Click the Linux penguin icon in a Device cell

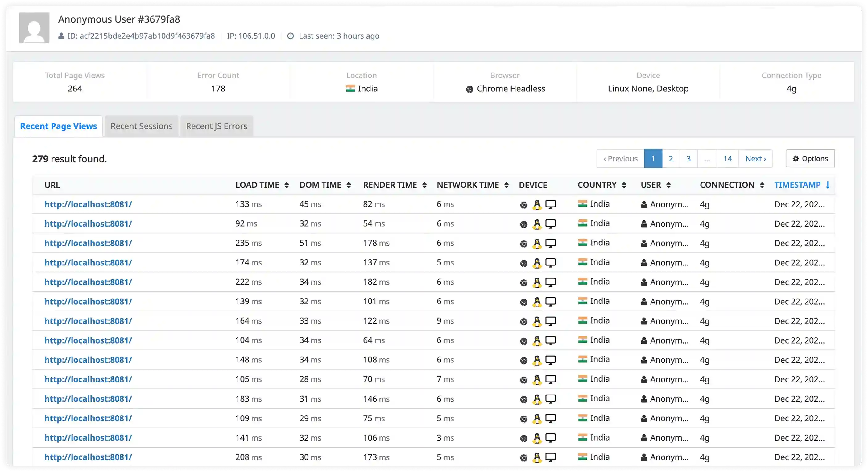click(x=537, y=204)
